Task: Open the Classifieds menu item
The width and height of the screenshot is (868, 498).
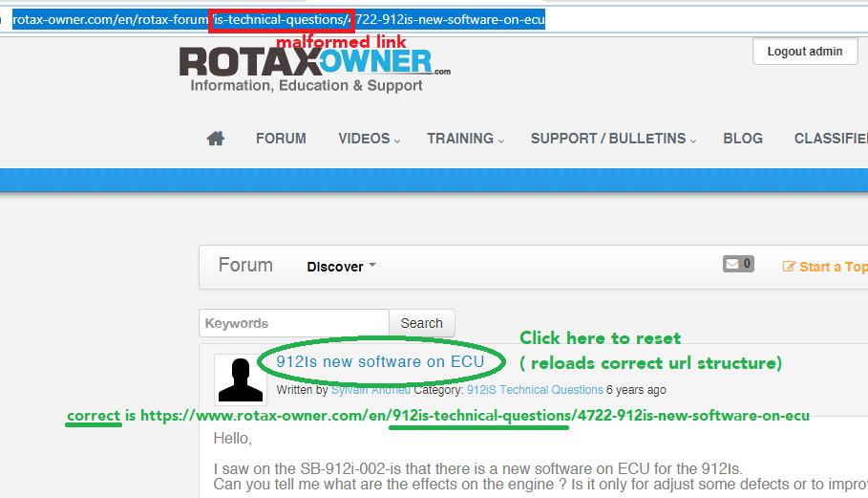Action: pyautogui.click(x=830, y=139)
